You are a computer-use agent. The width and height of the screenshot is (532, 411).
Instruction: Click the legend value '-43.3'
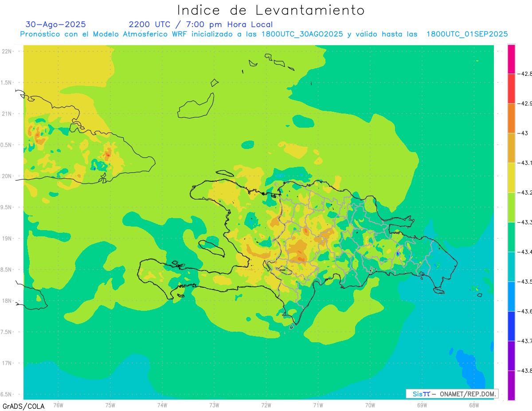[x=525, y=222]
